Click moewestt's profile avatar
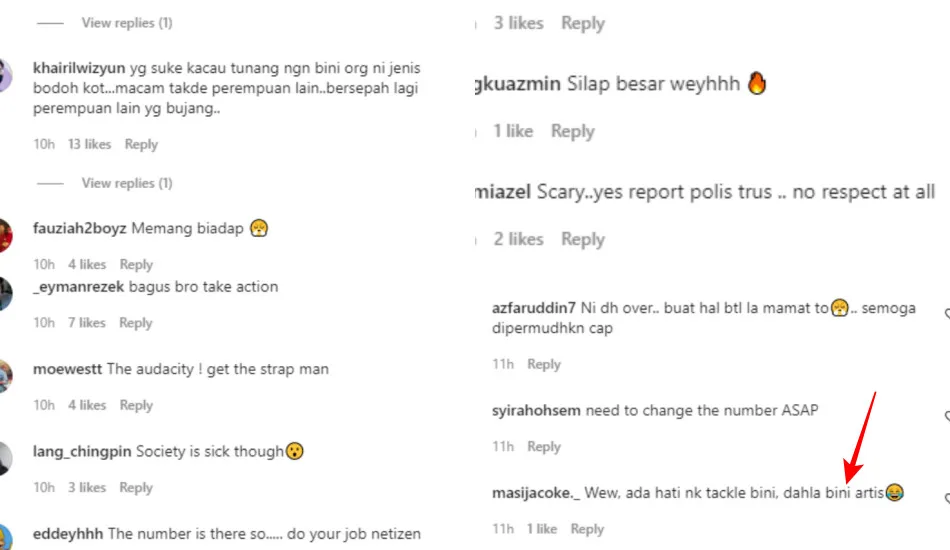 [5, 376]
